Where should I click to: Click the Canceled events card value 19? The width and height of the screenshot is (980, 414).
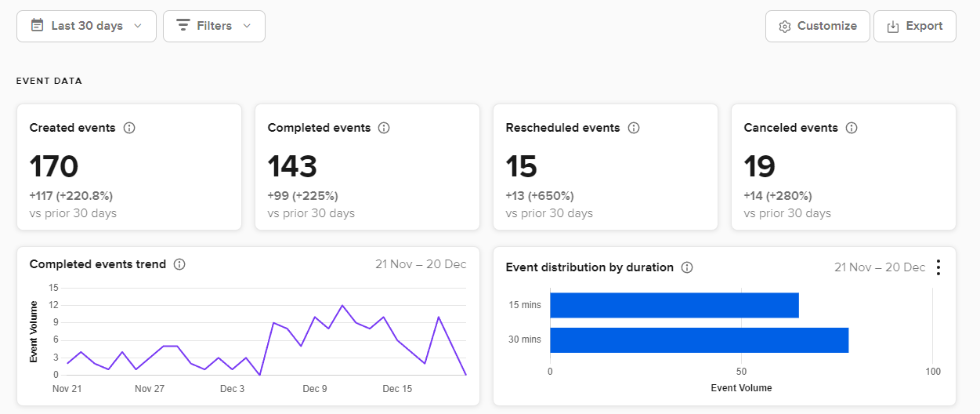coord(759,167)
